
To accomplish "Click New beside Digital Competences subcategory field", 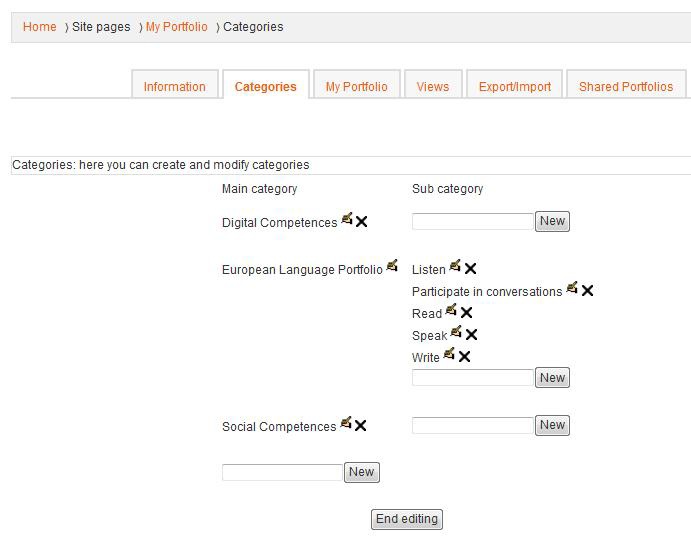I will pos(552,221).
